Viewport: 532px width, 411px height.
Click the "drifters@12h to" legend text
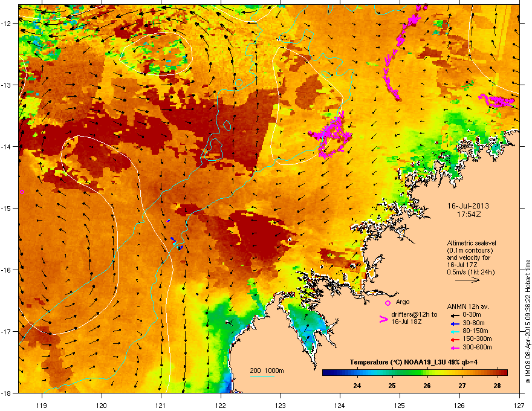414,314
